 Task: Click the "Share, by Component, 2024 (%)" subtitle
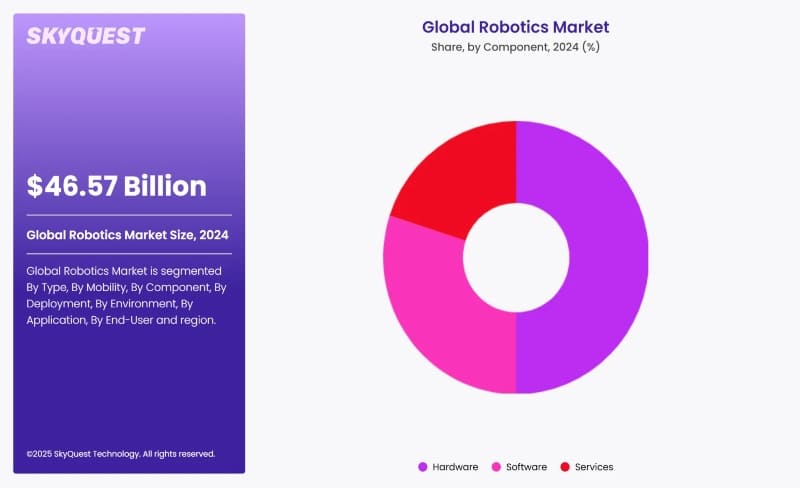[x=515, y=46]
